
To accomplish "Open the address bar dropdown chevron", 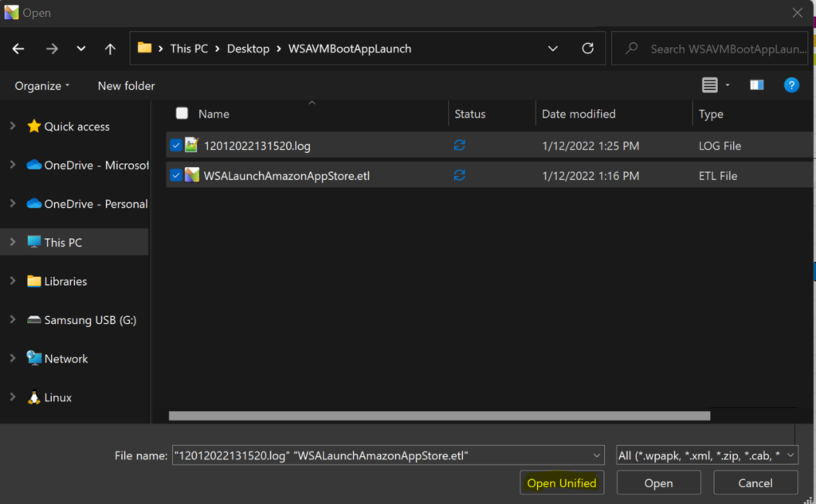I will [x=553, y=48].
